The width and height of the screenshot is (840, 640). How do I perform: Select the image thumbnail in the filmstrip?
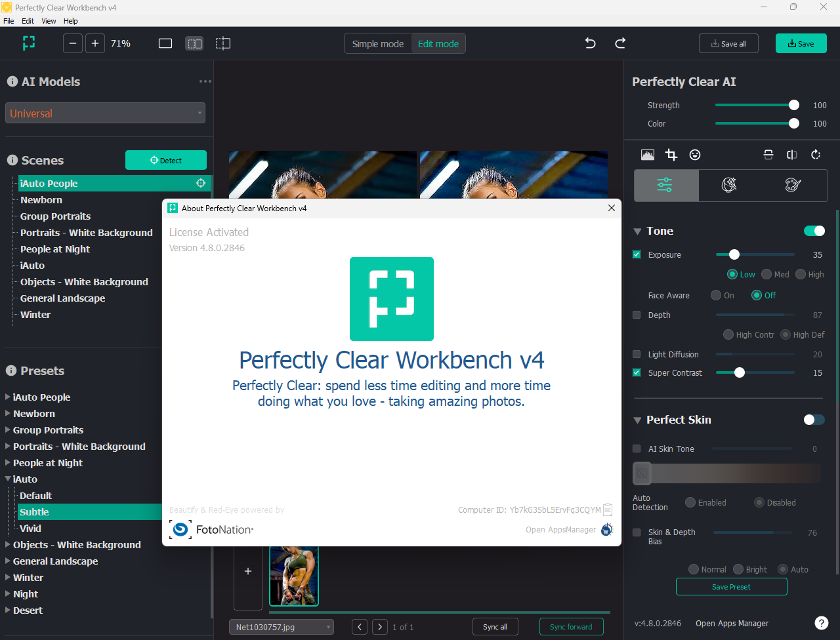[294, 576]
